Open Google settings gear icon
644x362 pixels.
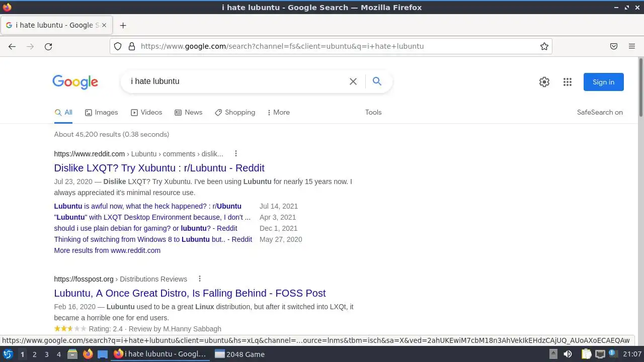pos(544,82)
